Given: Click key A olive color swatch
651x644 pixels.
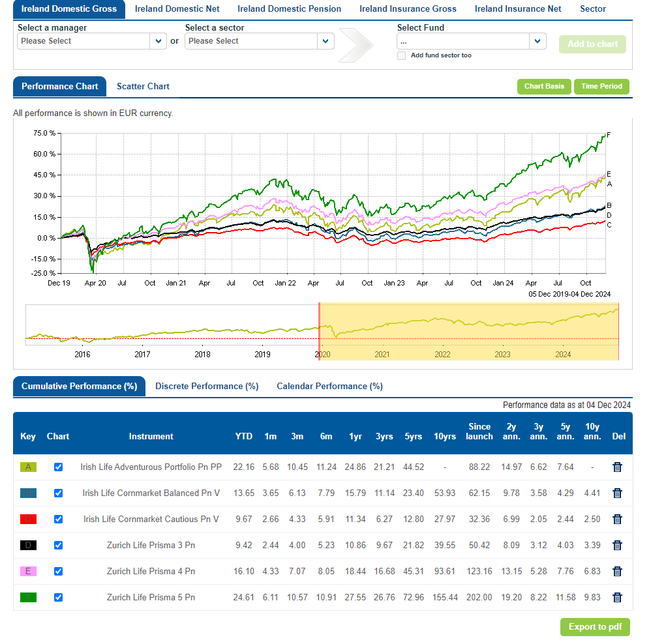Looking at the screenshot, I should point(28,467).
